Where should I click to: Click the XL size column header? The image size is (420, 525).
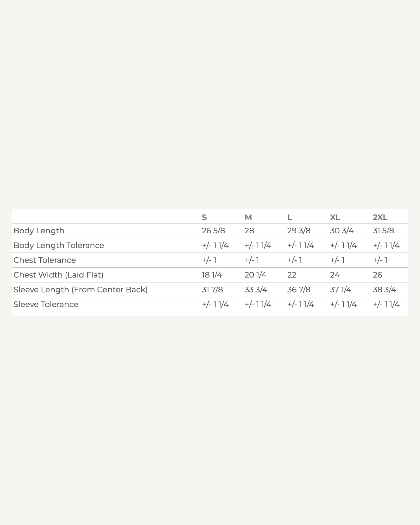tap(335, 217)
